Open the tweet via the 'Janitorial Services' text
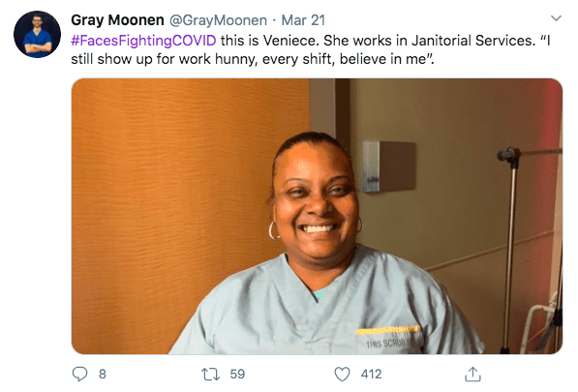This screenshot has height=392, width=578. (x=472, y=40)
